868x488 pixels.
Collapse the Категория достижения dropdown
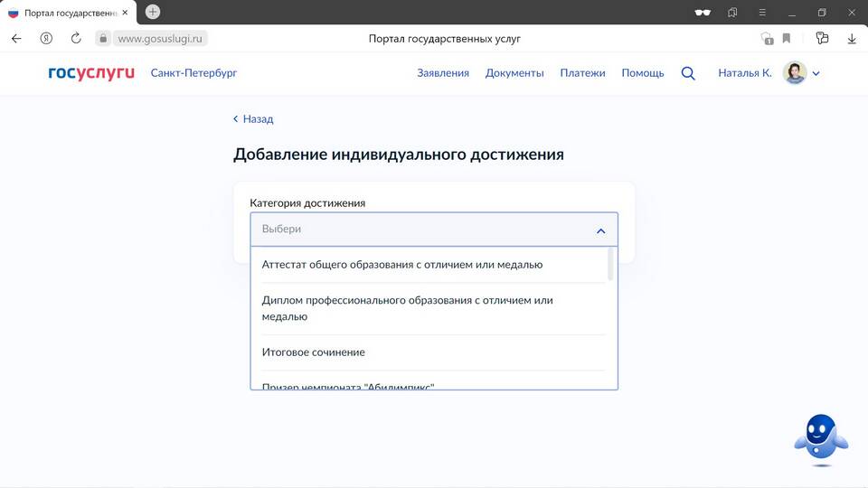pyautogui.click(x=600, y=230)
